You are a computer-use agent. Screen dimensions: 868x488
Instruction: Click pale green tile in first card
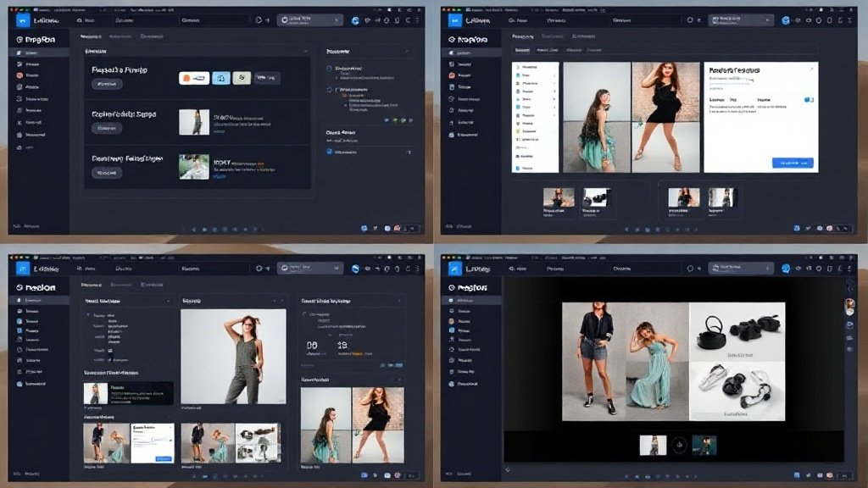pyautogui.click(x=242, y=78)
